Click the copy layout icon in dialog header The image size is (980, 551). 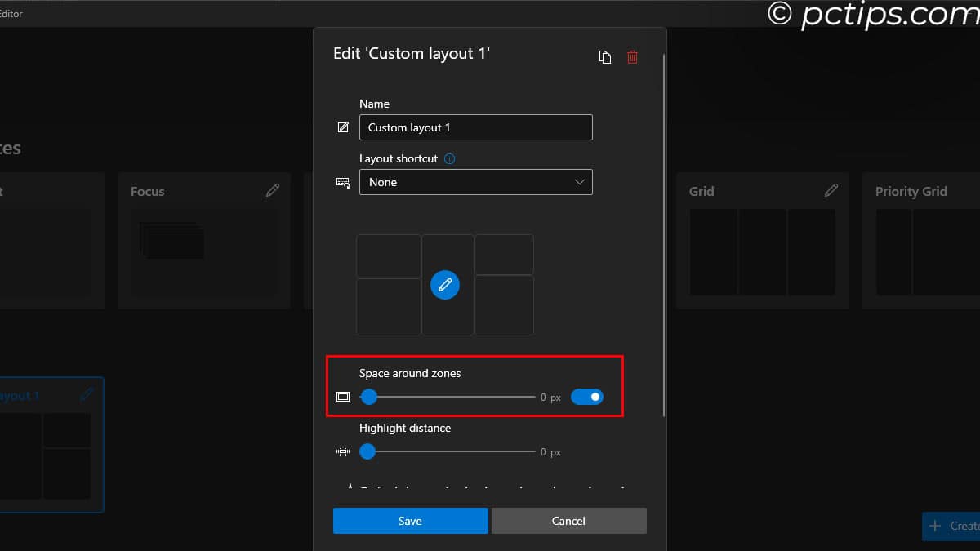(x=605, y=56)
